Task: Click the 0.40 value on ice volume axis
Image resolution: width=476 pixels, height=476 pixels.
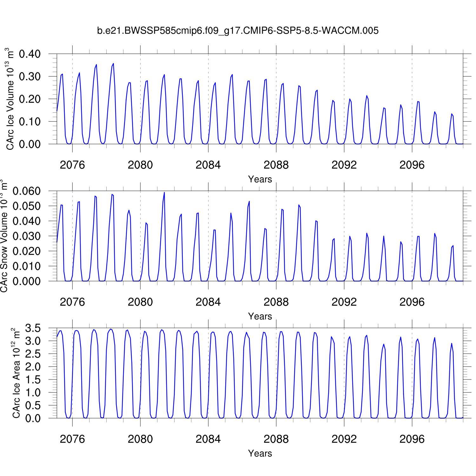Action: coord(30,54)
